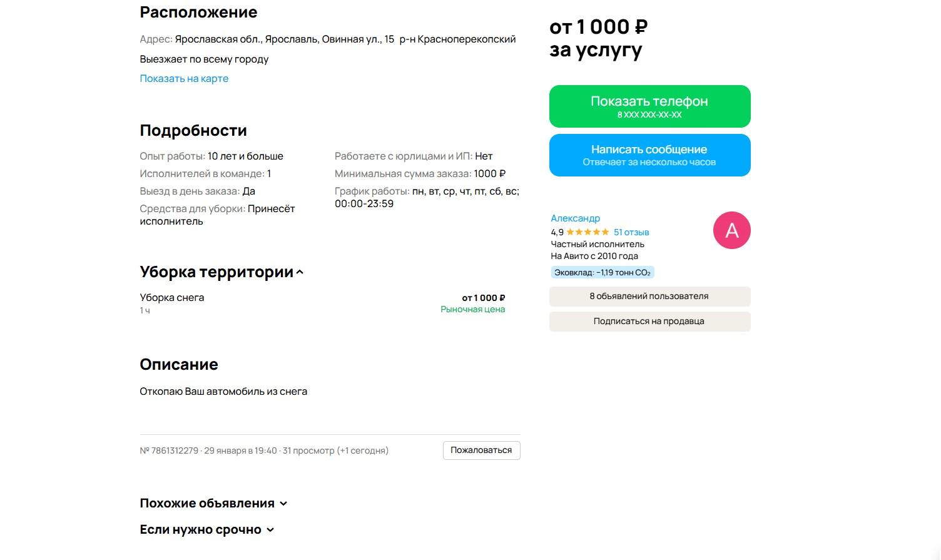This screenshot has height=560, width=941.
Task: Click the price heading от 1 000 ₽ за услугу
Action: click(x=598, y=38)
